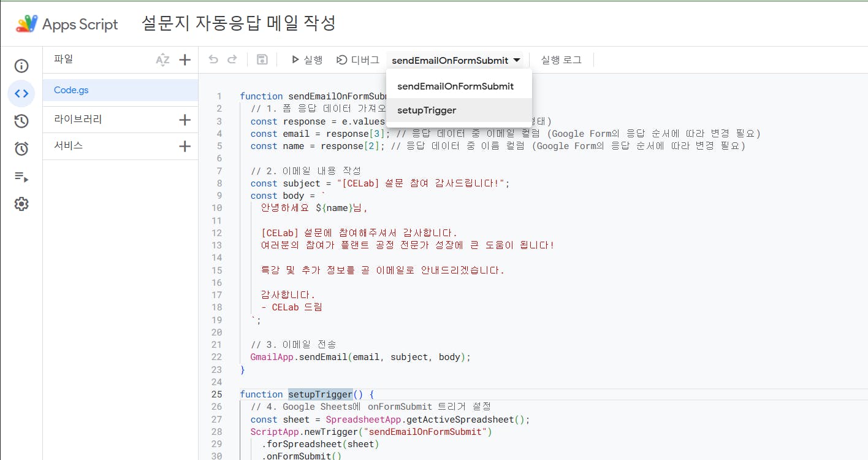868x460 pixels.
Task: Add a library with plus icon
Action: (x=185, y=120)
